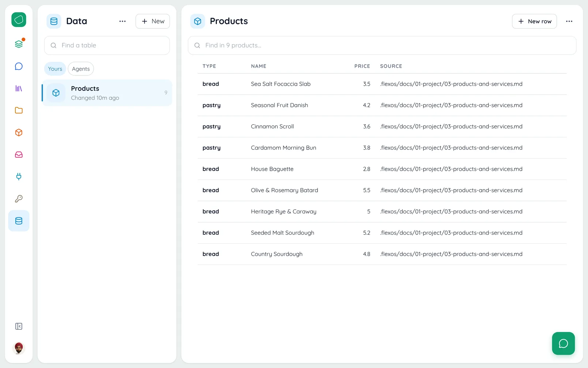This screenshot has height=368, width=588.
Task: Focus the Find a table search field
Action: (x=107, y=45)
